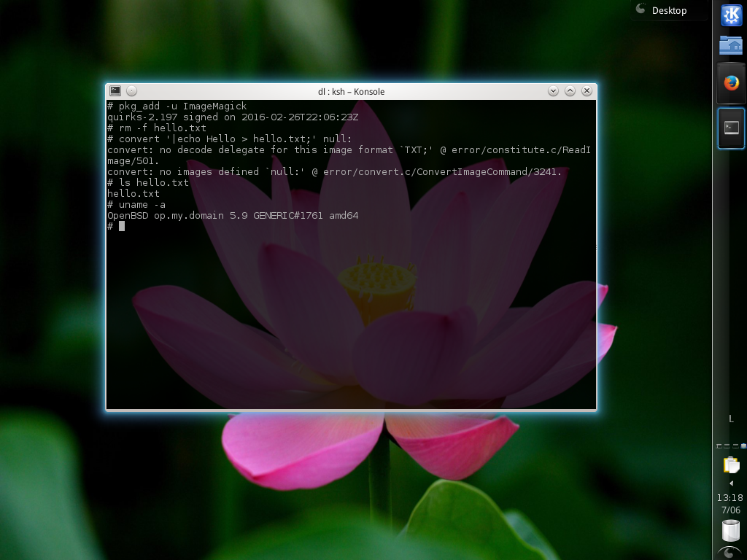Click the keyboard layout indicator L

pos(731,419)
